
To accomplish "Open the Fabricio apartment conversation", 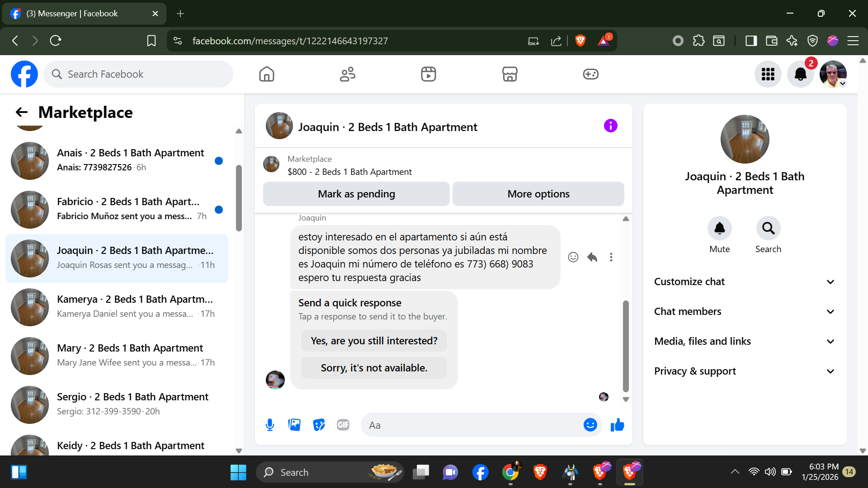I will pos(117,210).
